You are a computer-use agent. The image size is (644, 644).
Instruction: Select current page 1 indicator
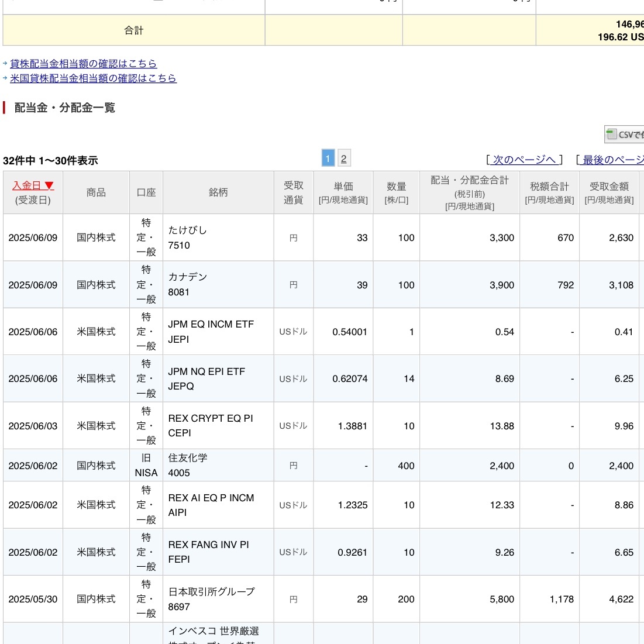(x=328, y=159)
